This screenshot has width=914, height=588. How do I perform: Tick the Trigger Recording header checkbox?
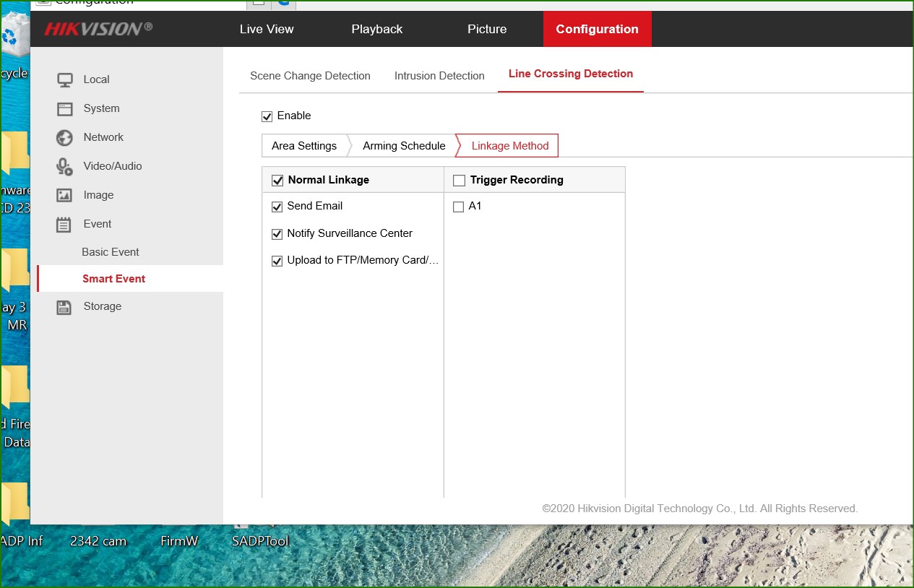pos(459,181)
